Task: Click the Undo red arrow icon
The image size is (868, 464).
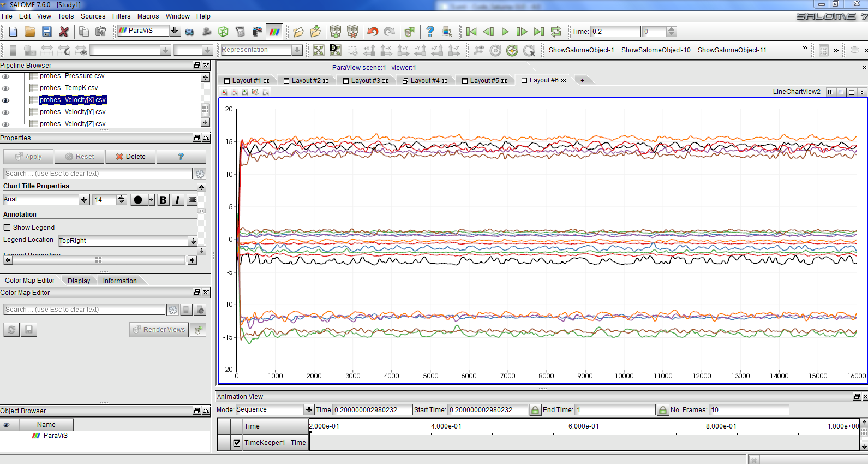Action: click(x=373, y=32)
